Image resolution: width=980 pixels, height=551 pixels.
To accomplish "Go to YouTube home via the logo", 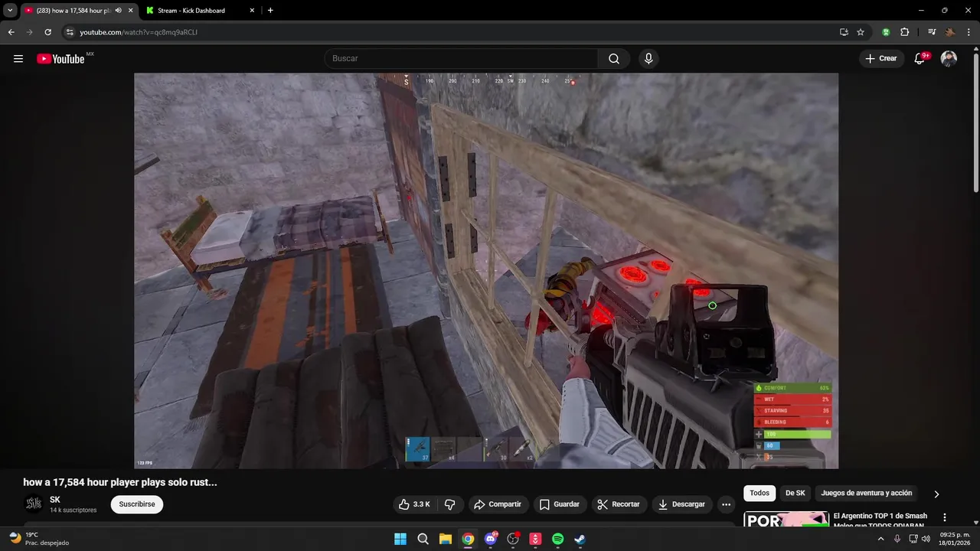I will coord(60,59).
